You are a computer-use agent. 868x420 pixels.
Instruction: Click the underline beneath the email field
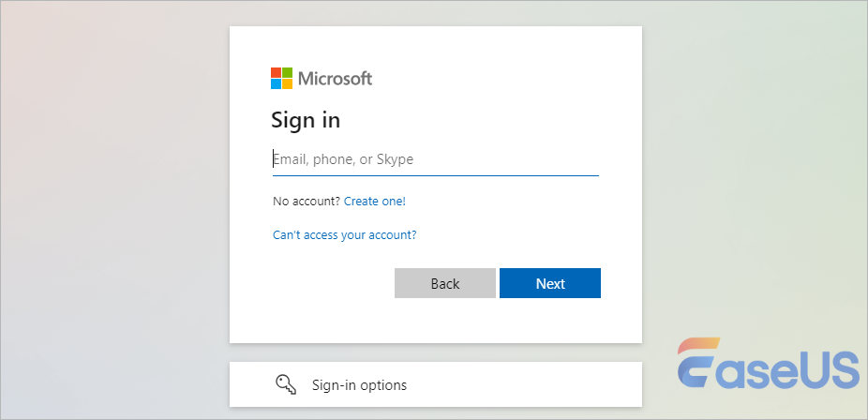435,175
